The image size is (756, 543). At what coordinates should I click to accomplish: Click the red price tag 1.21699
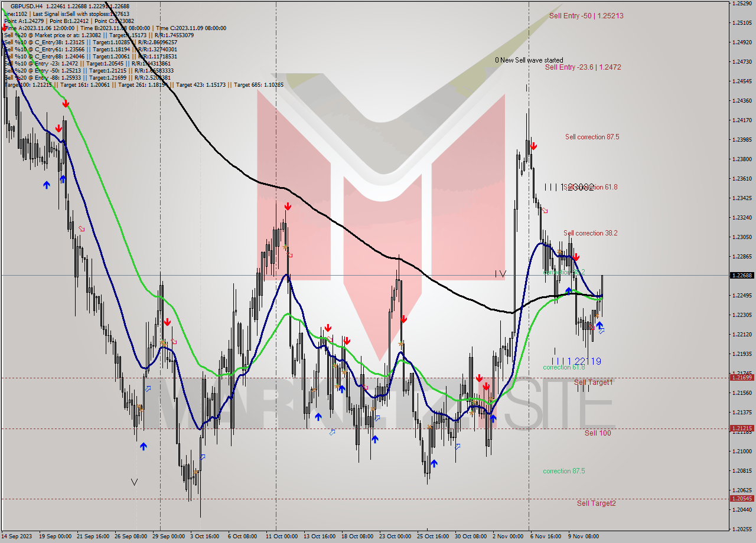(x=742, y=377)
